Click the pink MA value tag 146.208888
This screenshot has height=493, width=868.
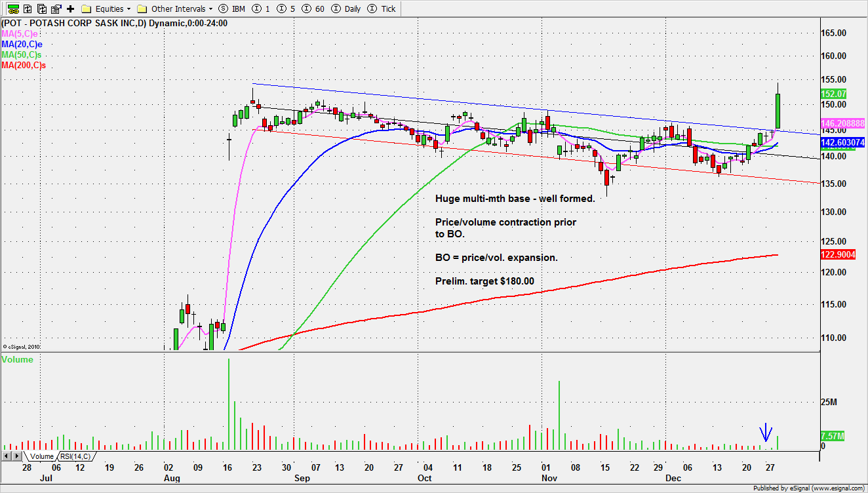[843, 123]
